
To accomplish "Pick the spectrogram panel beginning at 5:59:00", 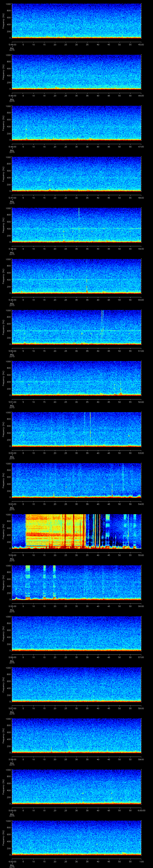I will (76, 786).
